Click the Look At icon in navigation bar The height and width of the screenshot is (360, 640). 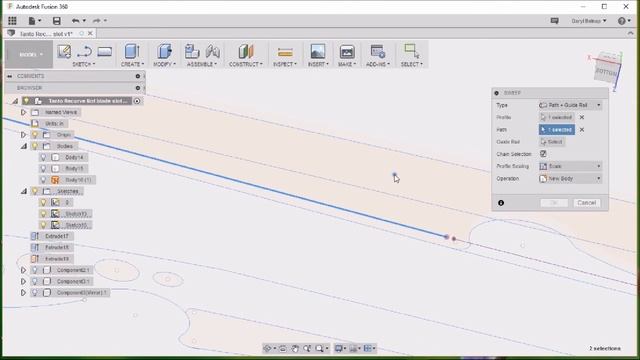pos(282,348)
